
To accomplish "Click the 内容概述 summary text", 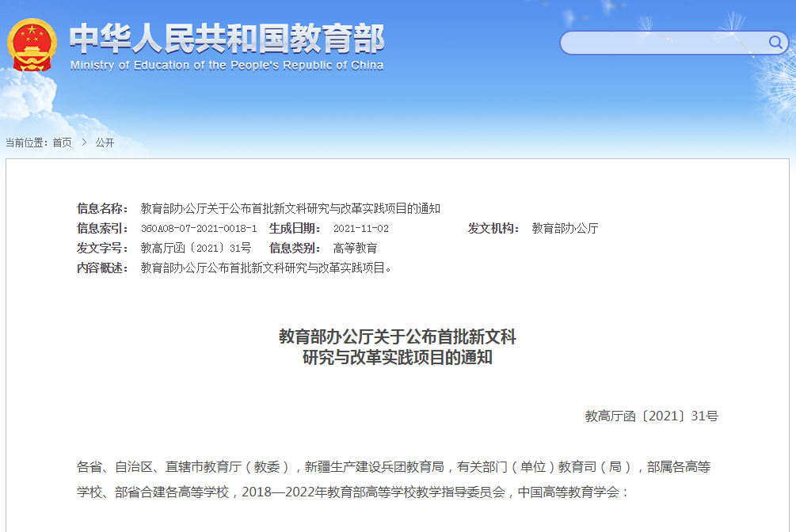I will (x=266, y=268).
